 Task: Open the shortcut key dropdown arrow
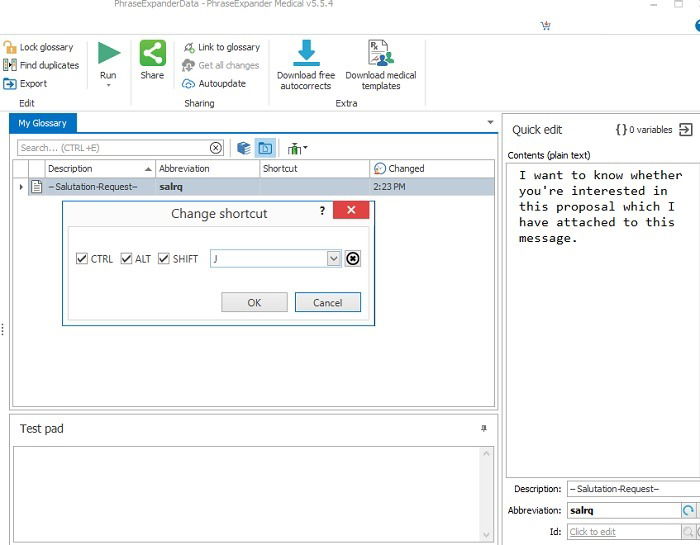pyautogui.click(x=333, y=258)
